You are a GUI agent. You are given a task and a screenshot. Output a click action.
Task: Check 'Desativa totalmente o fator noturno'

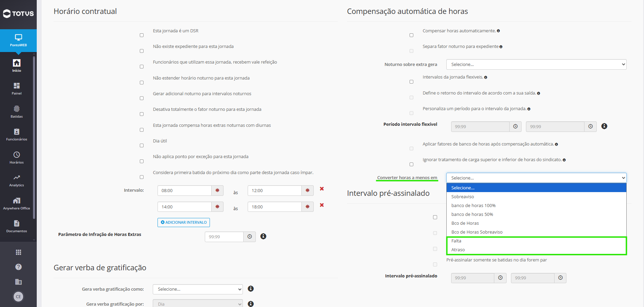click(x=142, y=114)
